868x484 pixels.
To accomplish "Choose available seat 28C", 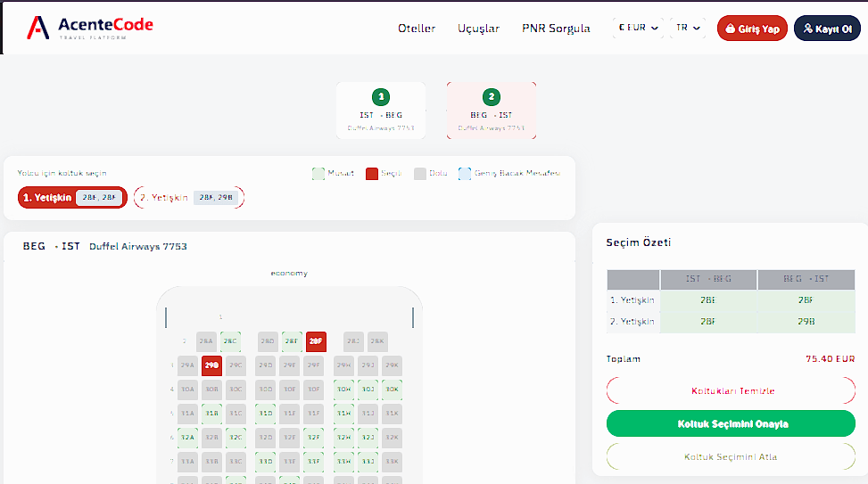I will (x=230, y=341).
